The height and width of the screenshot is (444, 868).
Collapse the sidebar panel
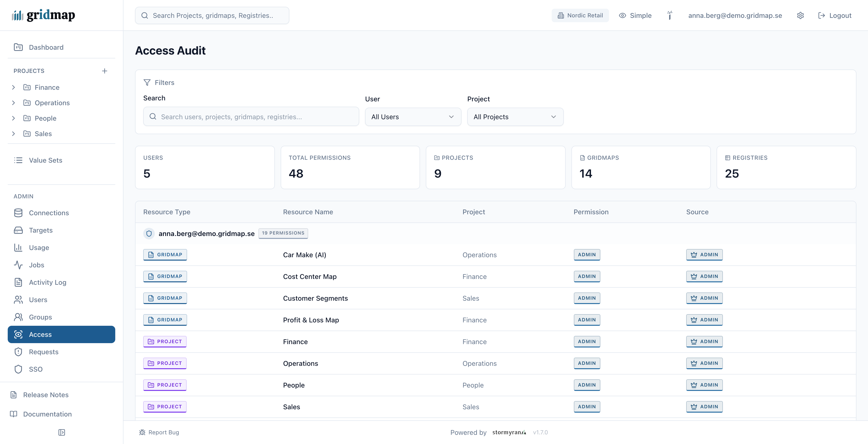pyautogui.click(x=62, y=432)
